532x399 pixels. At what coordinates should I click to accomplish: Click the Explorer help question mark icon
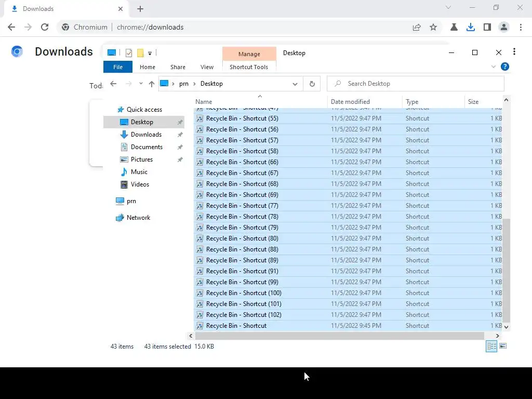505,66
